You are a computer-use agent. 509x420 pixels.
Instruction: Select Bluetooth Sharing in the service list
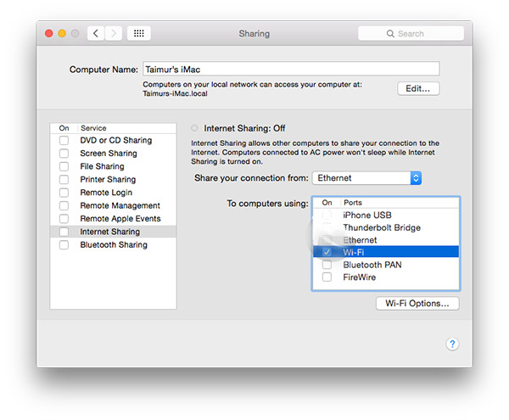(113, 245)
